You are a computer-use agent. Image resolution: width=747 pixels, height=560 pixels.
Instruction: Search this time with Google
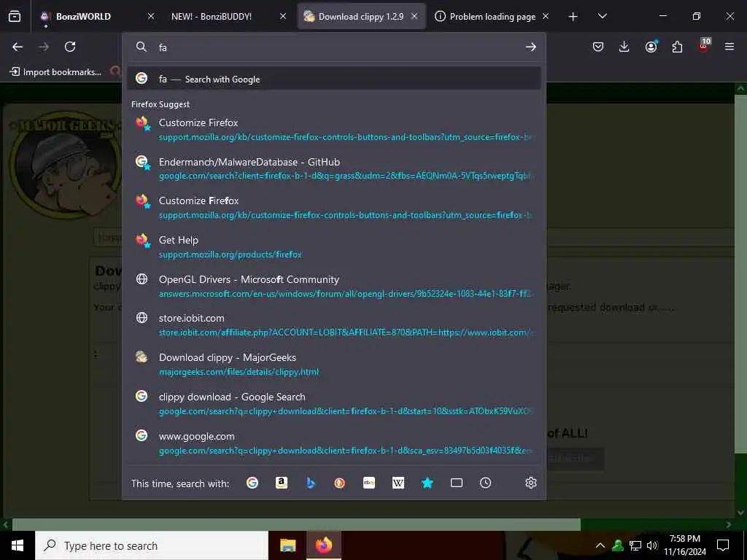click(x=252, y=483)
